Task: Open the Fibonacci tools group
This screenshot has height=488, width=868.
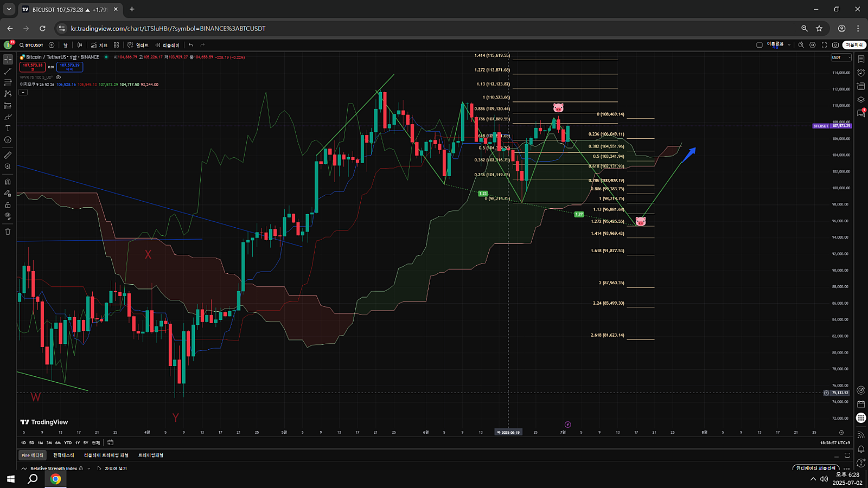Action: (8, 82)
